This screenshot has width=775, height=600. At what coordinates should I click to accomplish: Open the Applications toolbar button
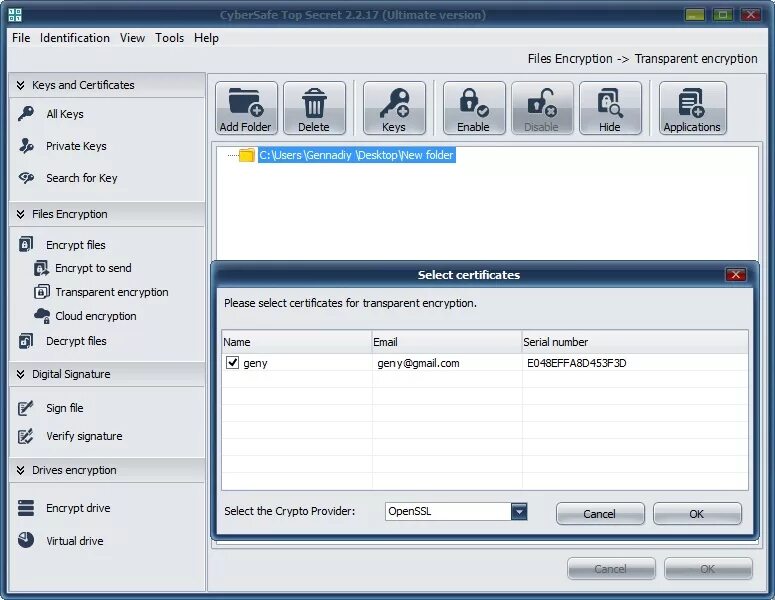point(692,108)
